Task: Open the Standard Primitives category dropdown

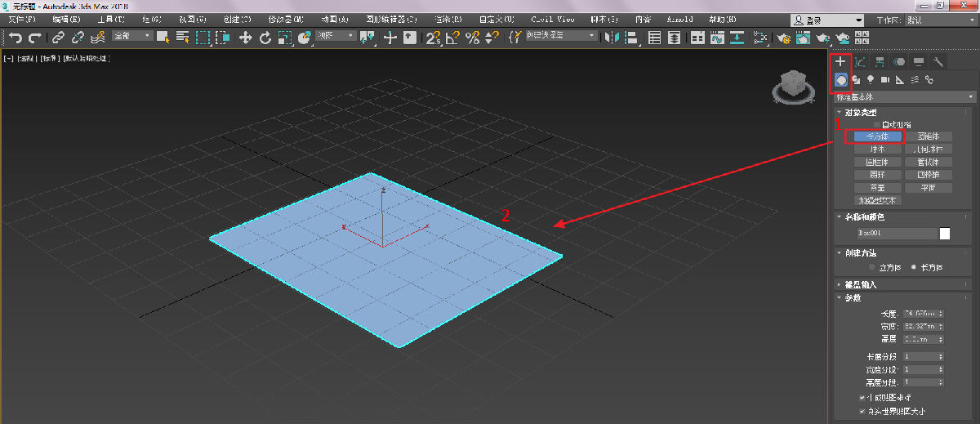Action: click(x=904, y=96)
